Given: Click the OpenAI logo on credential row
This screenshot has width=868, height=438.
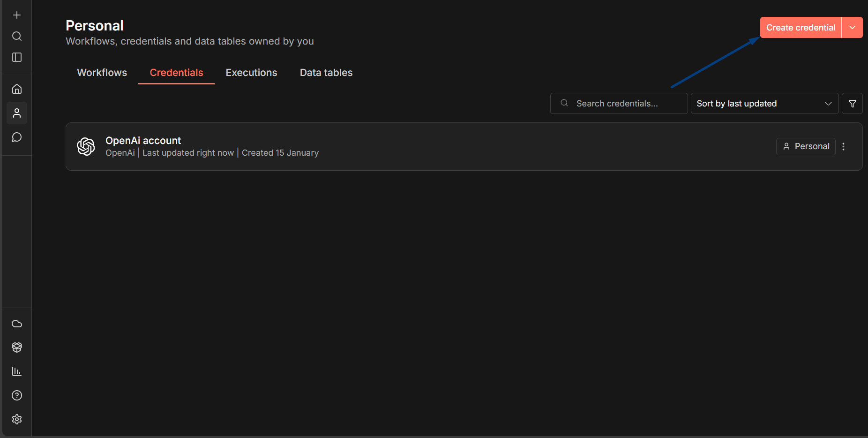Looking at the screenshot, I should tap(86, 146).
